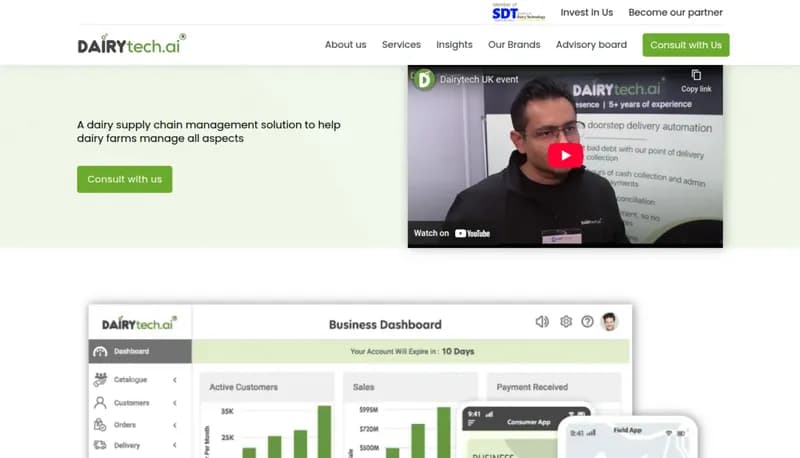The width and height of the screenshot is (800, 458).
Task: Open the Invest In Us link
Action: 587,12
